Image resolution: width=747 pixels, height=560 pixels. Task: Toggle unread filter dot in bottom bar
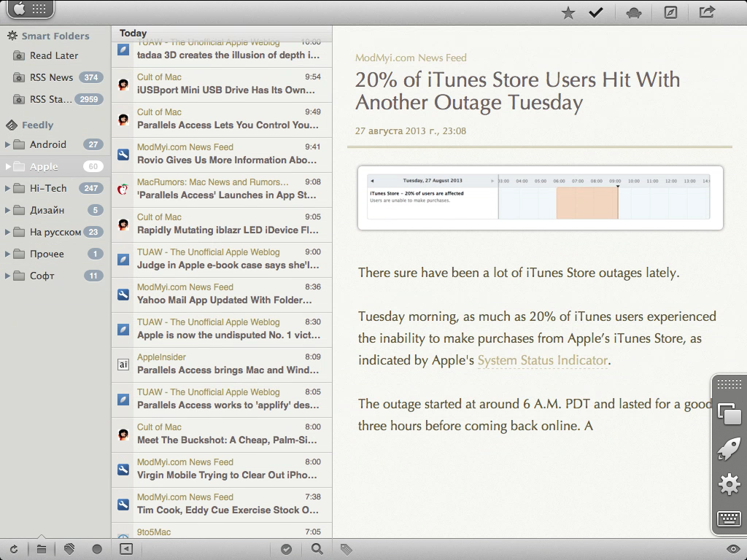click(97, 549)
